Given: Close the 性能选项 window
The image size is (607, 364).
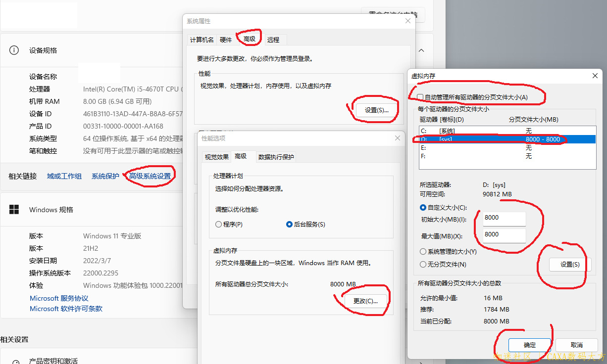Looking at the screenshot, I should click(x=398, y=138).
